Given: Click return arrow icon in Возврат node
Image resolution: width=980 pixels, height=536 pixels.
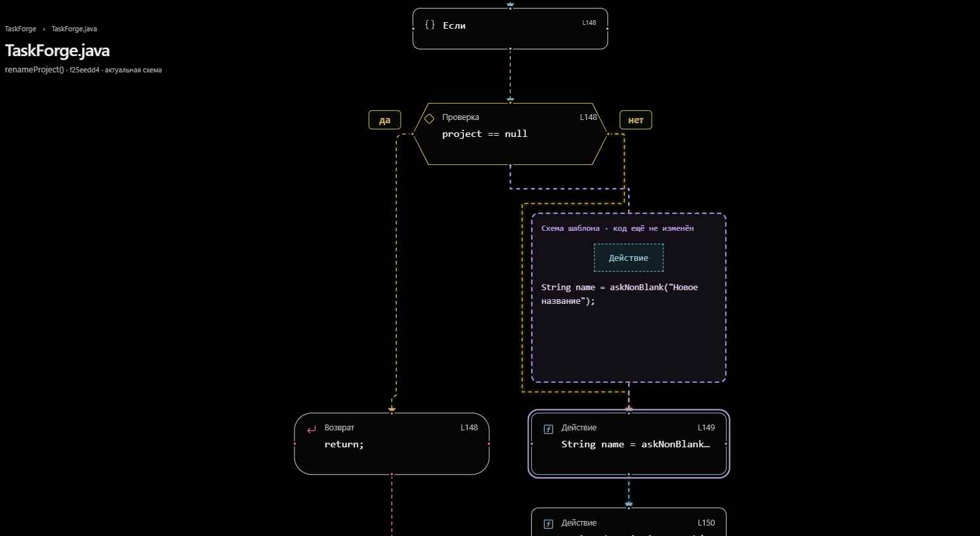Looking at the screenshot, I should coord(311,429).
